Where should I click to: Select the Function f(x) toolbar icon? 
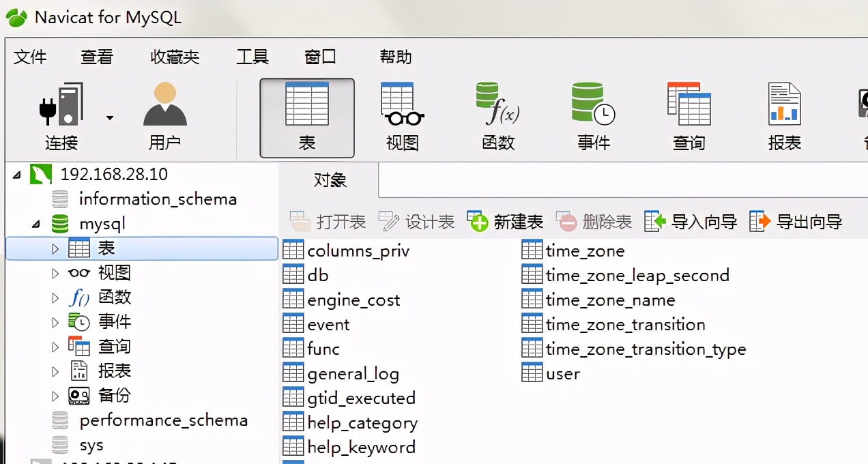click(x=498, y=117)
